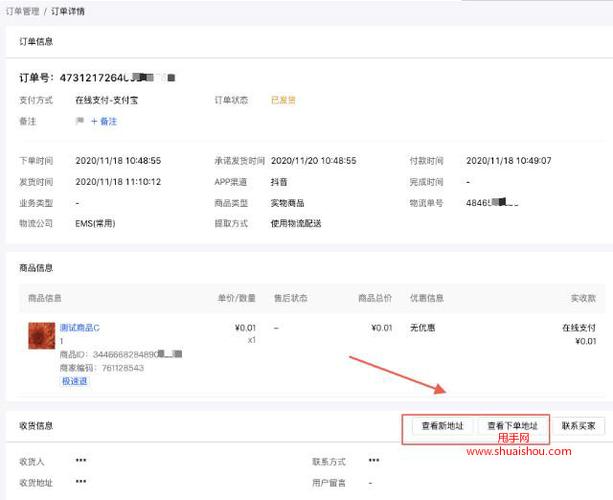Image resolution: width=613 pixels, height=500 pixels.
Task: Select the 订单详情 breadcrumb item
Action: [68, 11]
